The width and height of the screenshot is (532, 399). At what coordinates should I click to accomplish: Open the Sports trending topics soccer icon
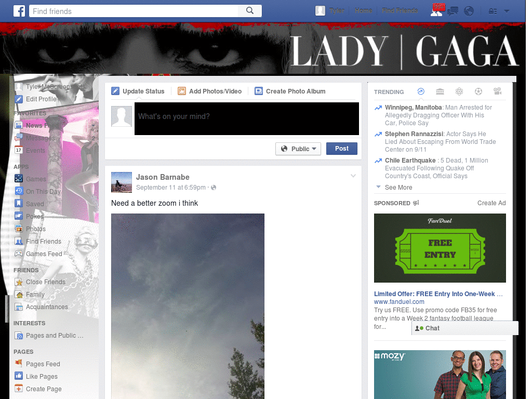pos(478,91)
